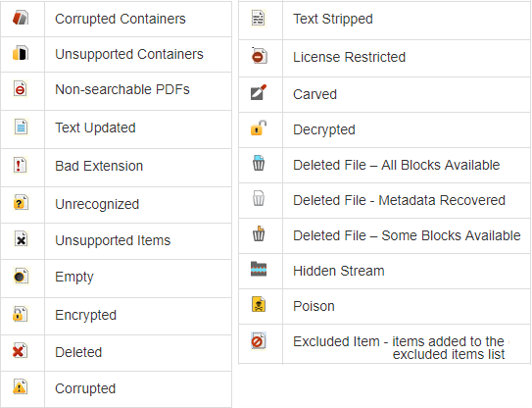Select the Text Stripped label
Image resolution: width=532 pixels, height=408 pixels.
[x=333, y=19]
